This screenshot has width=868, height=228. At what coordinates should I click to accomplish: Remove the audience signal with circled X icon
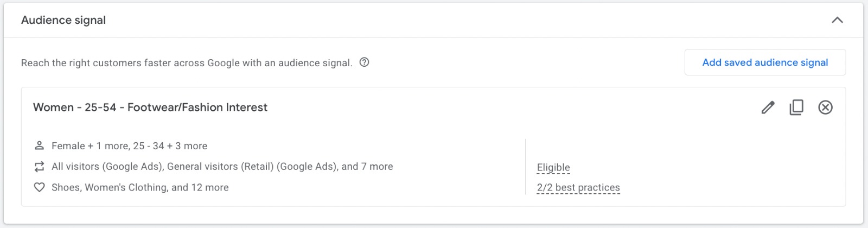click(x=825, y=107)
